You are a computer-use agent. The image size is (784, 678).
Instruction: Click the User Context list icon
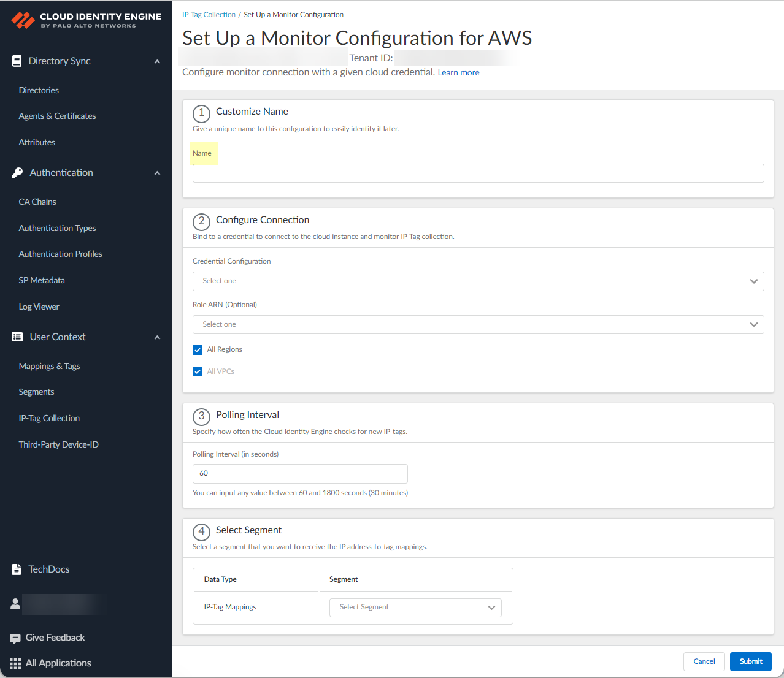(x=17, y=337)
